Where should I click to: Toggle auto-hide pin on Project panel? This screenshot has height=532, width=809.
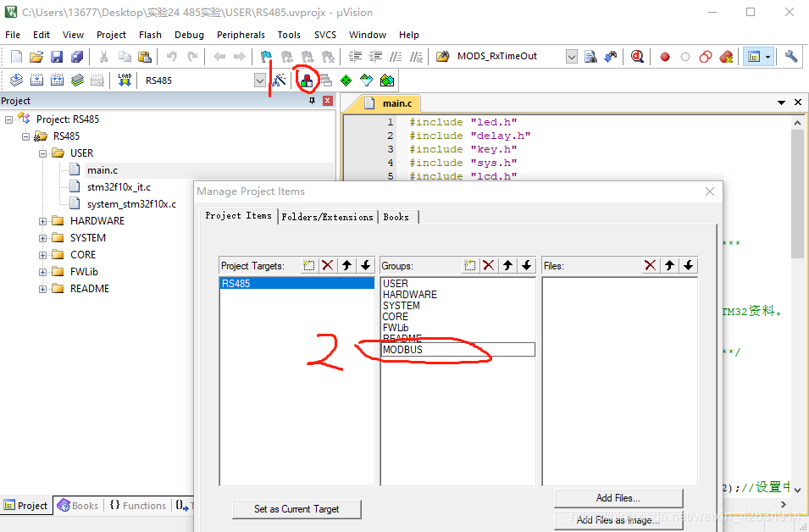pyautogui.click(x=313, y=100)
